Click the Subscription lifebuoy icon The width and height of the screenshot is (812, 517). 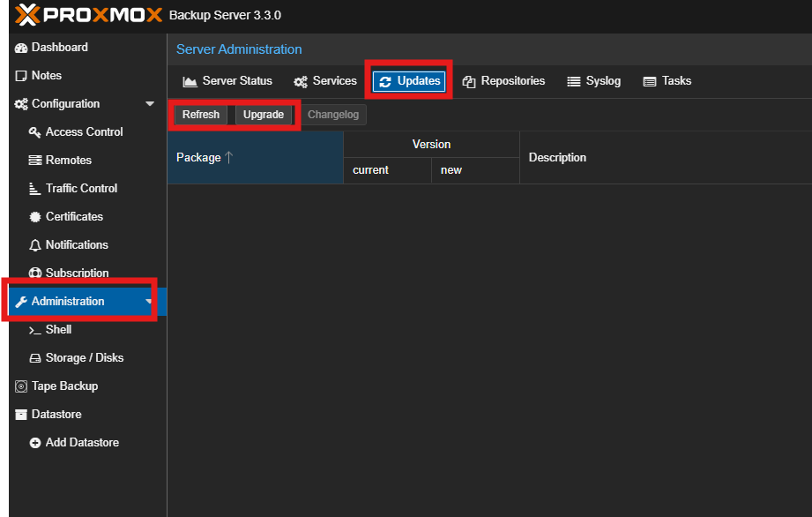tap(34, 273)
